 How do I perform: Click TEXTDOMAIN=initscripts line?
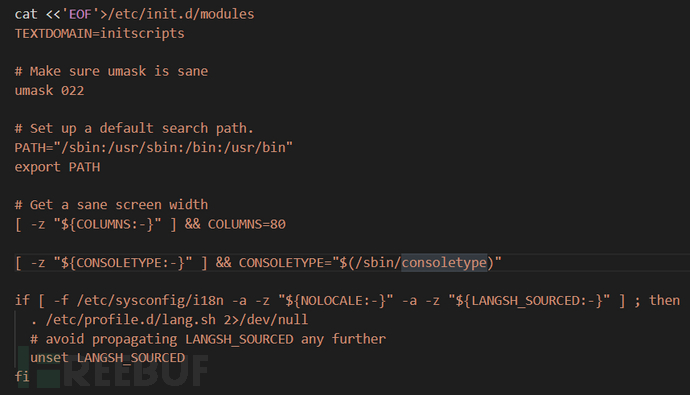[x=99, y=33]
